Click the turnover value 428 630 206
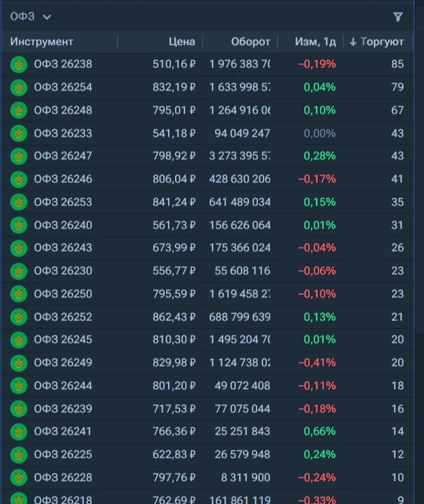 point(240,179)
